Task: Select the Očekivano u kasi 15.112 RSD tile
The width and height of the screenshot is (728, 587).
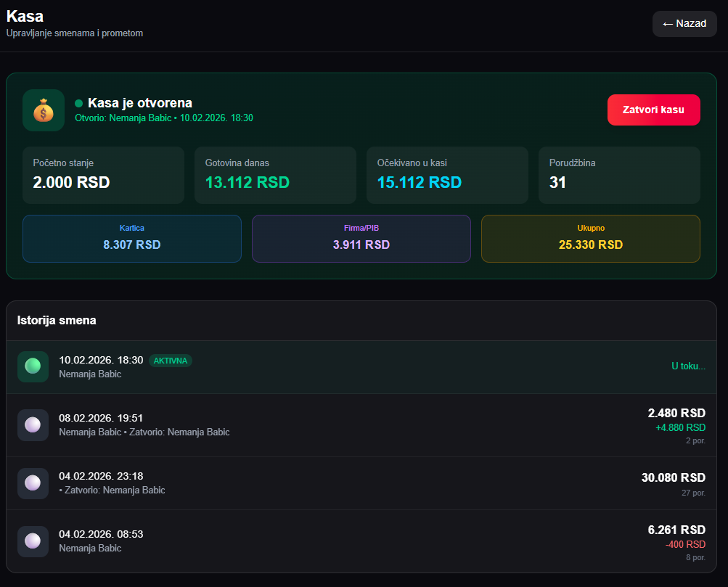Action: point(447,176)
